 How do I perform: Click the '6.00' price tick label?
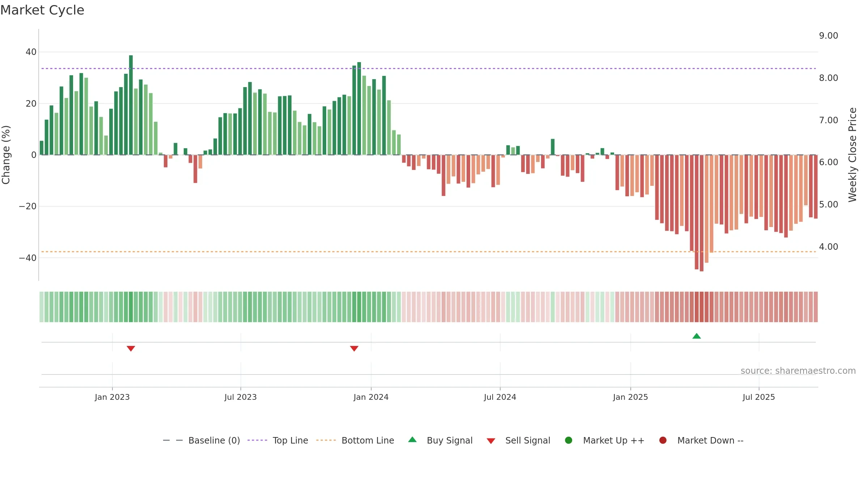pyautogui.click(x=829, y=162)
